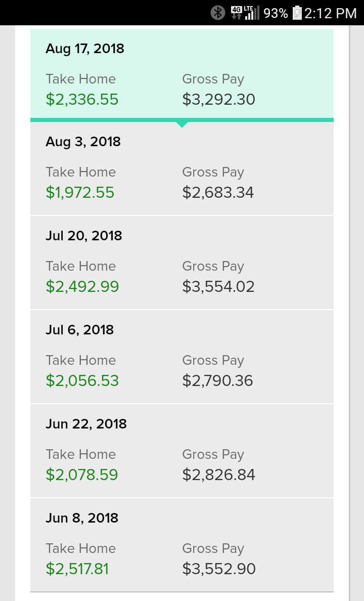Tap the $2,336.55 take home amount

click(82, 99)
